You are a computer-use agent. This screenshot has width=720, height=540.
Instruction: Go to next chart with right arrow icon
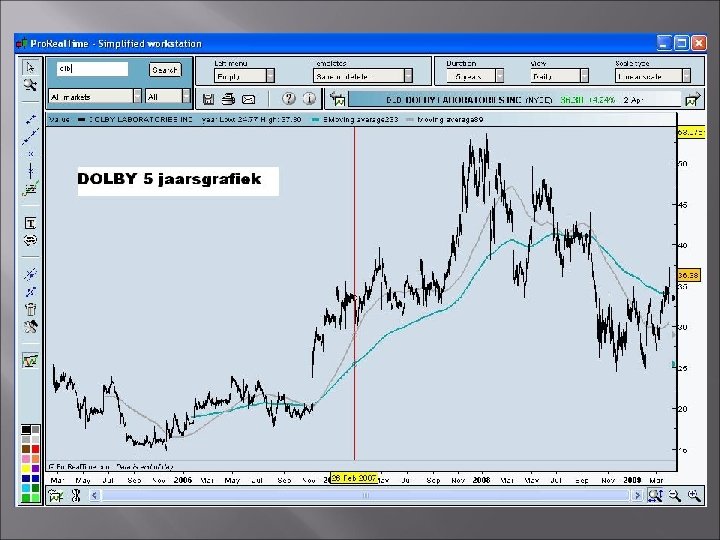point(692,99)
